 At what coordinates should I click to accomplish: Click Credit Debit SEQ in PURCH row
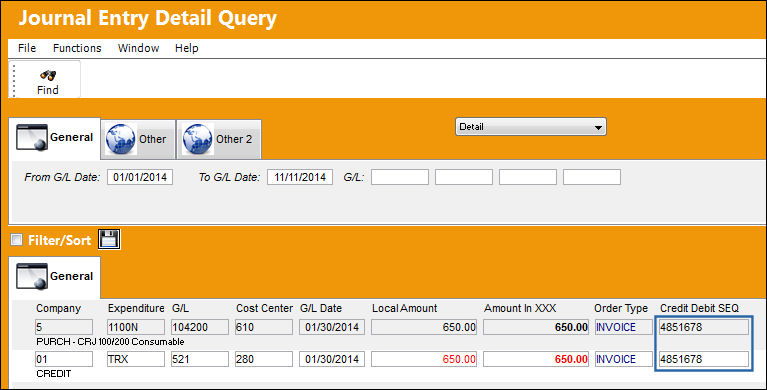point(704,327)
